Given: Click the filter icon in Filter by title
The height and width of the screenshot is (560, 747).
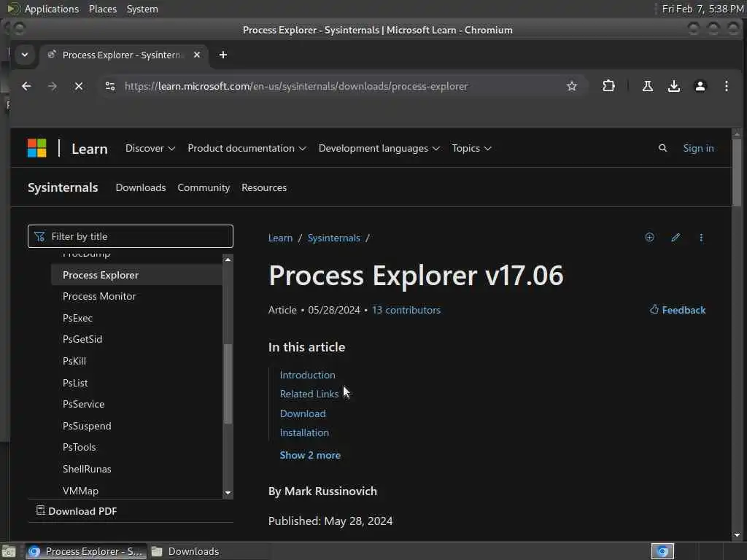Looking at the screenshot, I should click(x=39, y=236).
